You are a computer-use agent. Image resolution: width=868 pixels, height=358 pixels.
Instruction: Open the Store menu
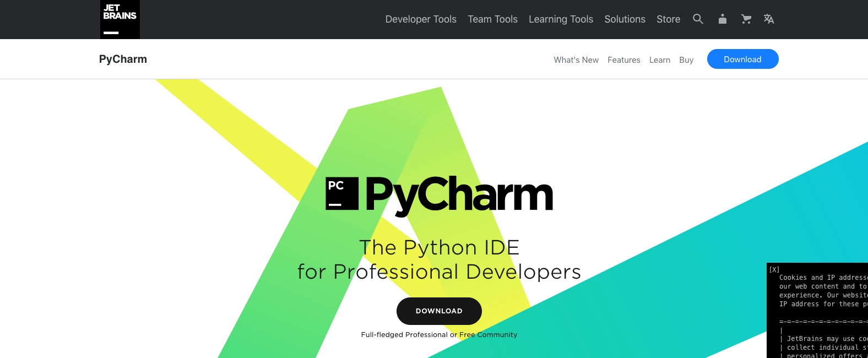[x=668, y=19]
